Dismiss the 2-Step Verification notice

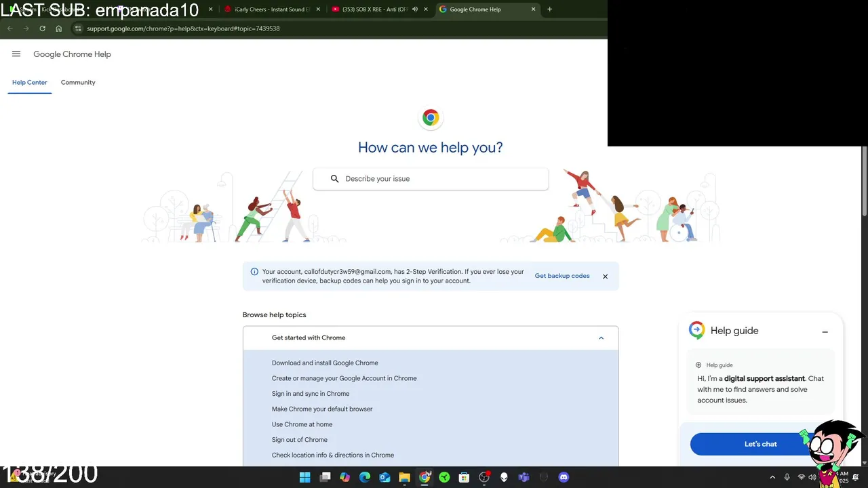click(x=605, y=277)
